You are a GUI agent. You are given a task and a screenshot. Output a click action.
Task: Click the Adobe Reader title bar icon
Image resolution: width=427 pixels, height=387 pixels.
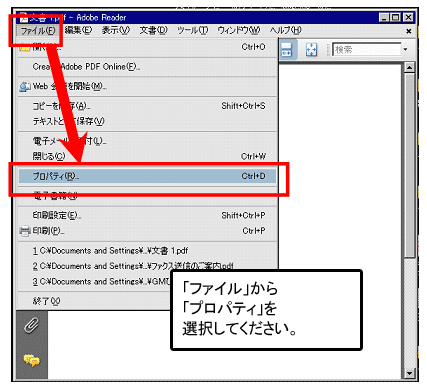coord(23,17)
